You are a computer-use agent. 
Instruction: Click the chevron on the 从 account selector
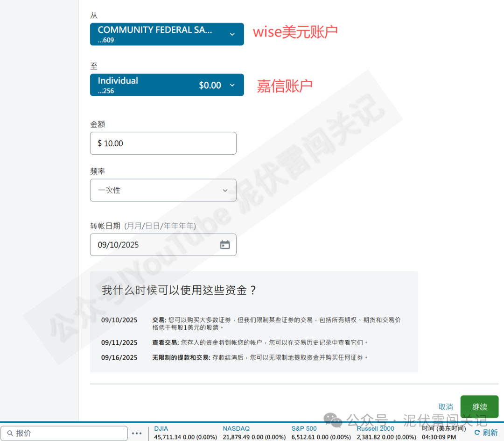coord(232,34)
